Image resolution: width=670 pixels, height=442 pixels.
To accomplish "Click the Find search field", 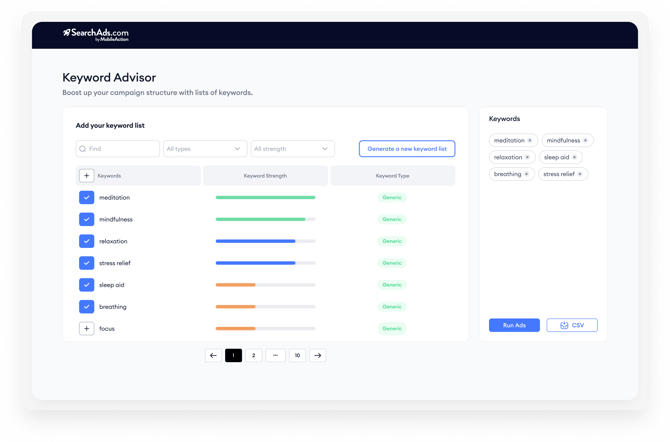I will 118,149.
